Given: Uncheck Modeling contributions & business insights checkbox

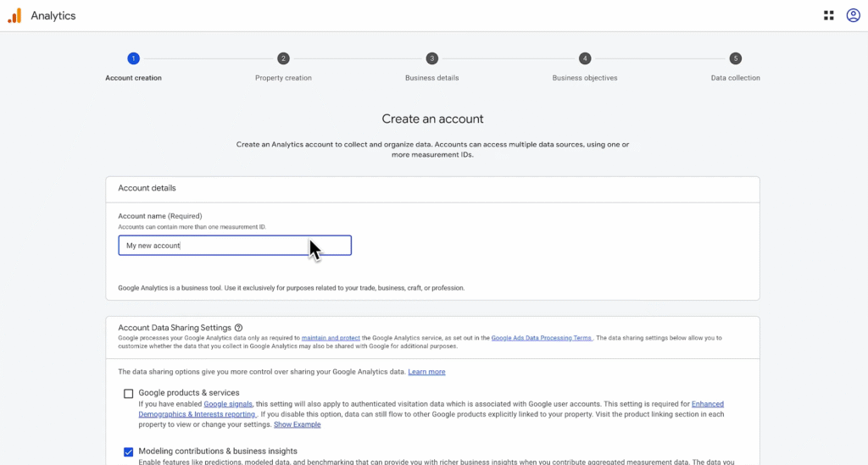Looking at the screenshot, I should coord(129,451).
